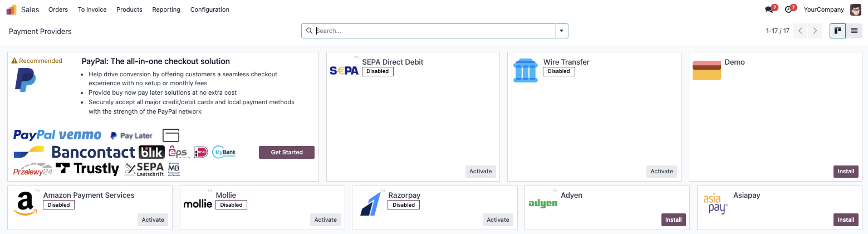Click the MyBank logo
The image size is (868, 234).
point(224,152)
